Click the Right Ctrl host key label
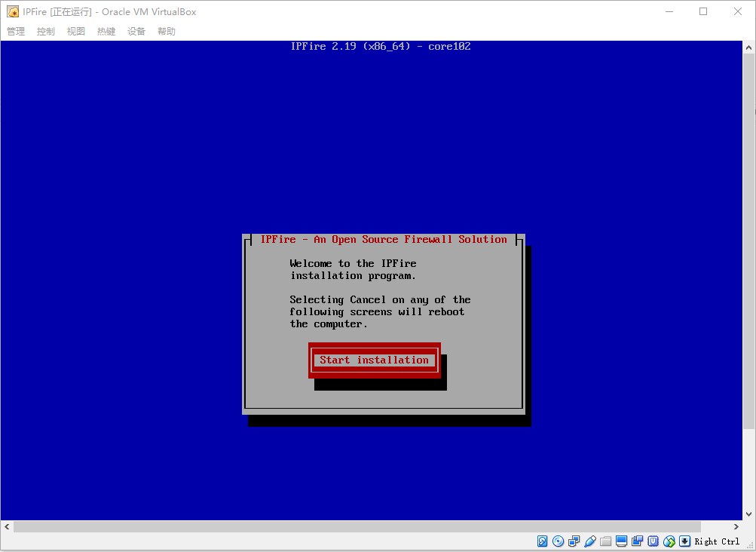This screenshot has width=756, height=552. pyautogui.click(x=717, y=541)
